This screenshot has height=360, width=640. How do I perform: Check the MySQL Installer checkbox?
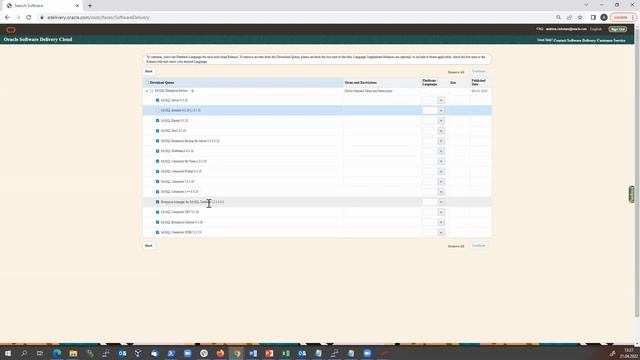coord(158,111)
